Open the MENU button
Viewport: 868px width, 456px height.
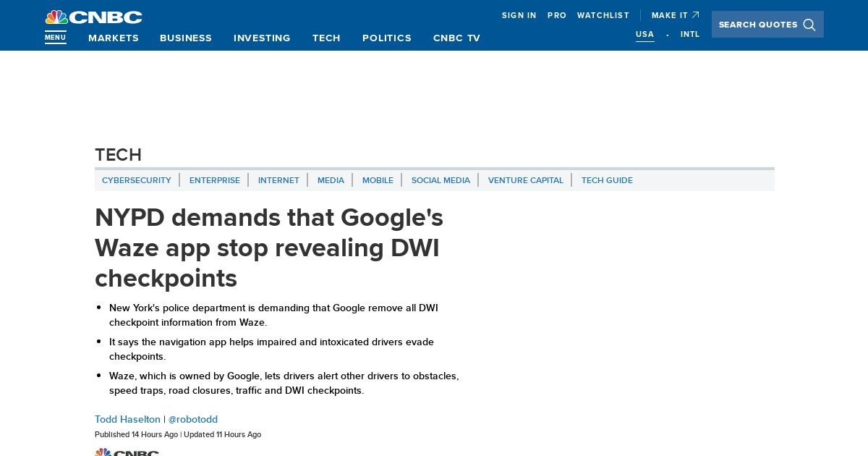tap(55, 38)
